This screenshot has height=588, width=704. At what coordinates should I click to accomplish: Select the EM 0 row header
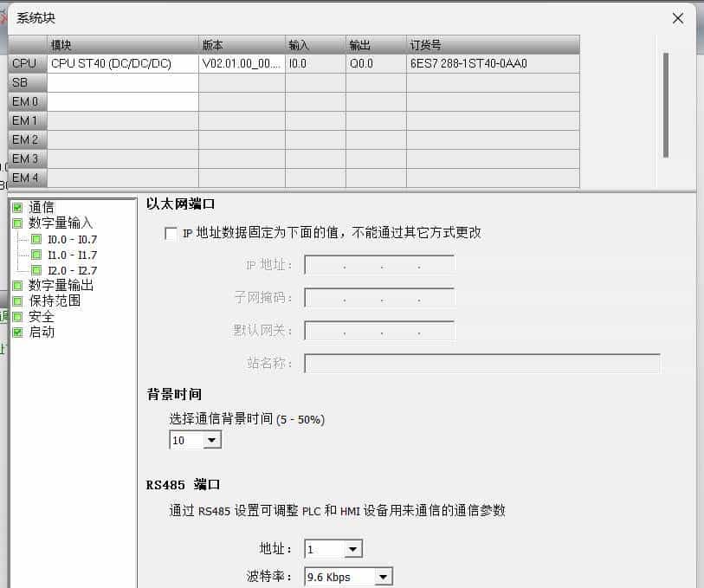25,101
